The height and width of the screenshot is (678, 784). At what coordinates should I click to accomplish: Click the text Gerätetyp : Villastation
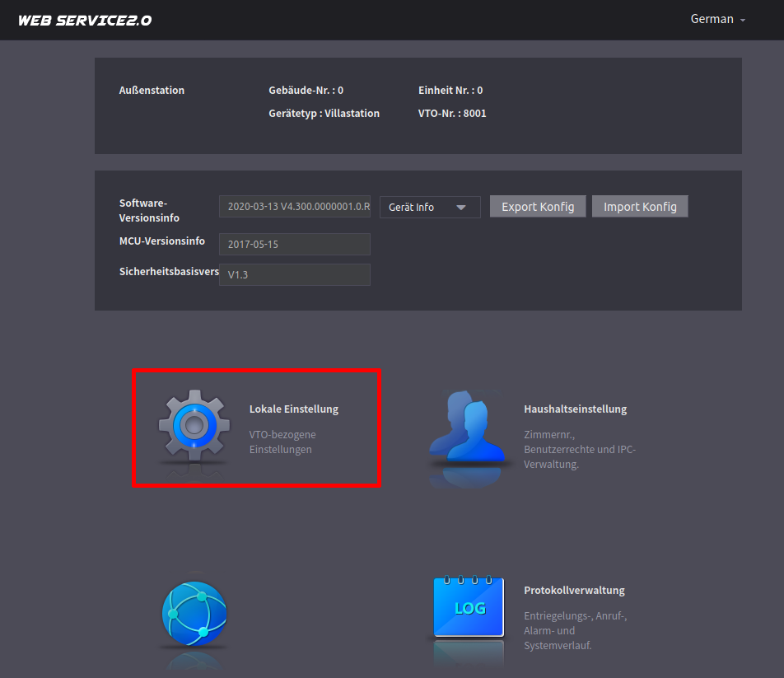(324, 114)
